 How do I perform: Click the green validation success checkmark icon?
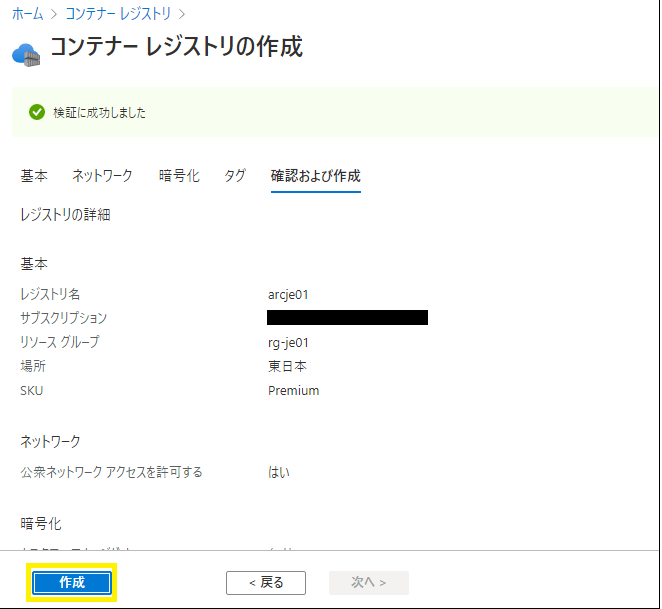(x=37, y=112)
